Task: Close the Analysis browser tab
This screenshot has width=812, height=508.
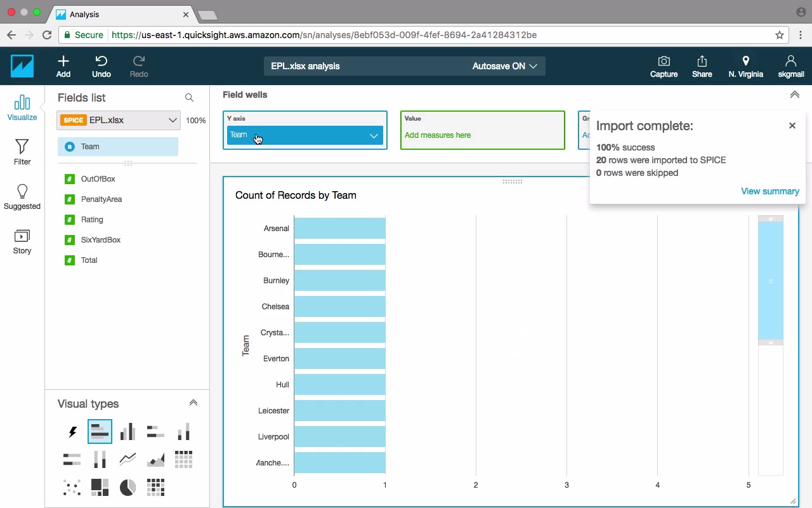Action: click(x=187, y=14)
